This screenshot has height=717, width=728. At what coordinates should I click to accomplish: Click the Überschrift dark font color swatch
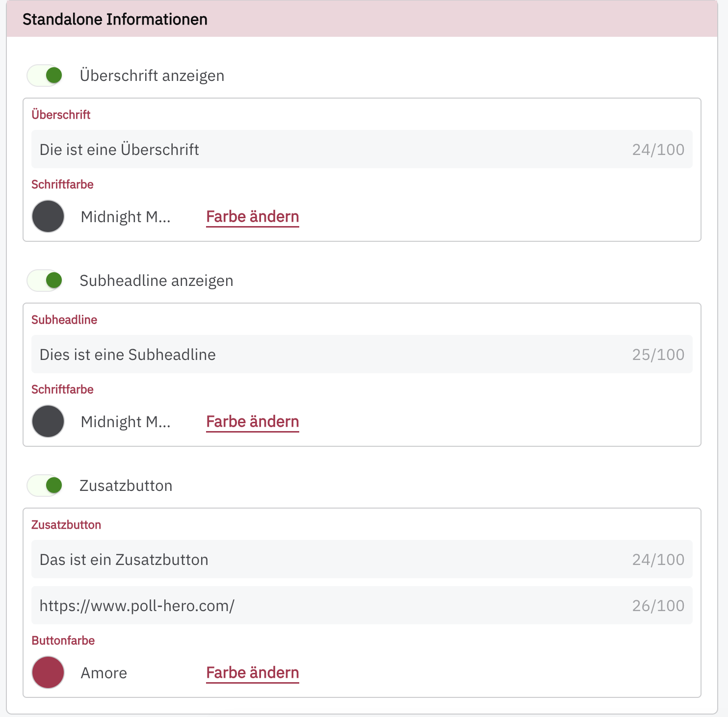click(48, 216)
